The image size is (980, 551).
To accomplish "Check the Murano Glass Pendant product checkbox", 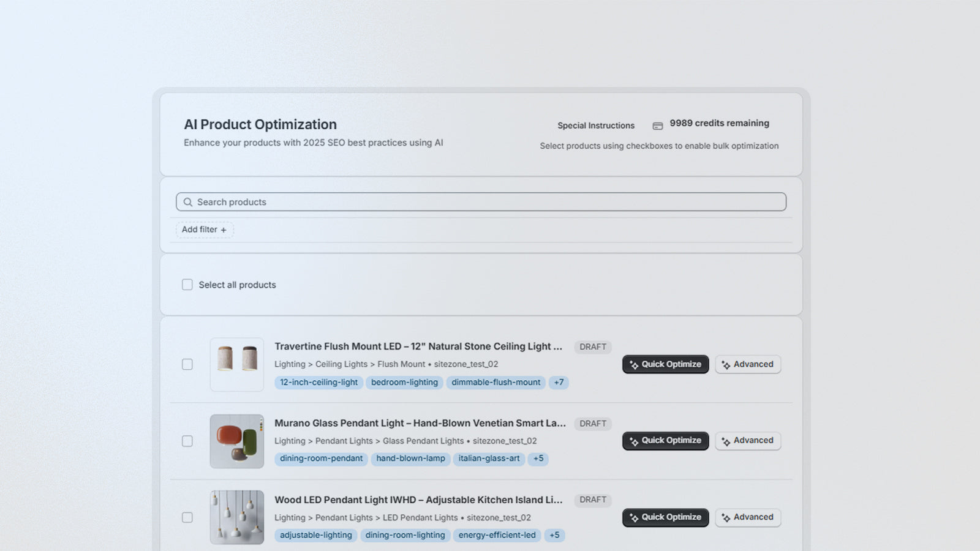I will (x=187, y=441).
